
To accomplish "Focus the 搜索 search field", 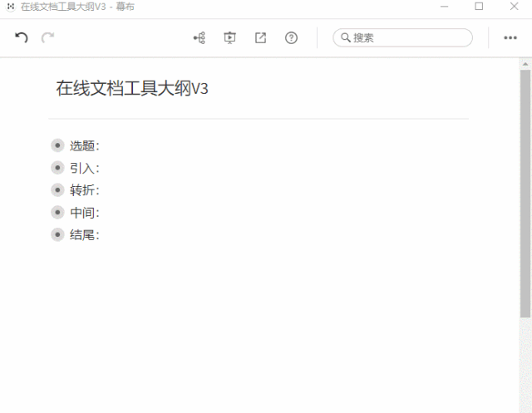I will tap(402, 37).
